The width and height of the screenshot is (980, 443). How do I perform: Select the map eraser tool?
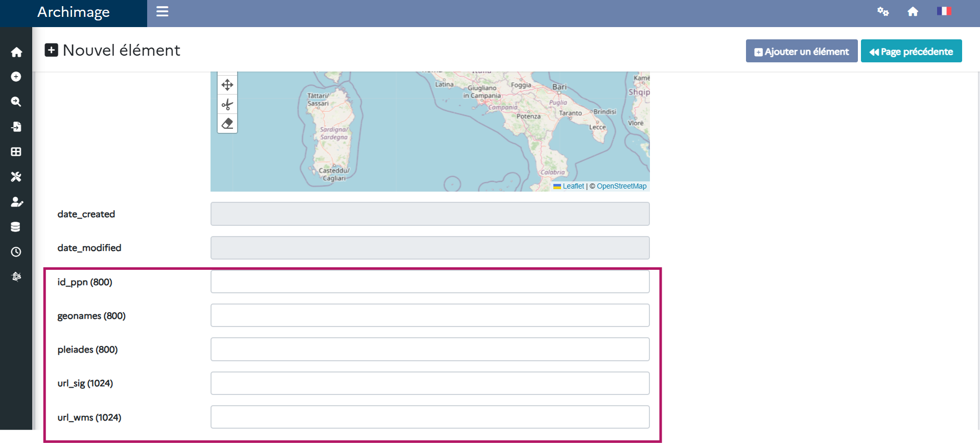[227, 124]
